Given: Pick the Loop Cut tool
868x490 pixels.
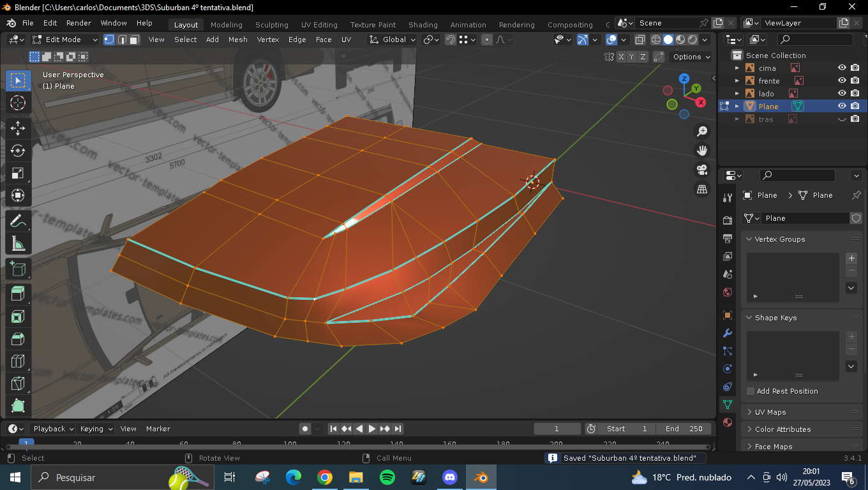Looking at the screenshot, I should point(18,362).
